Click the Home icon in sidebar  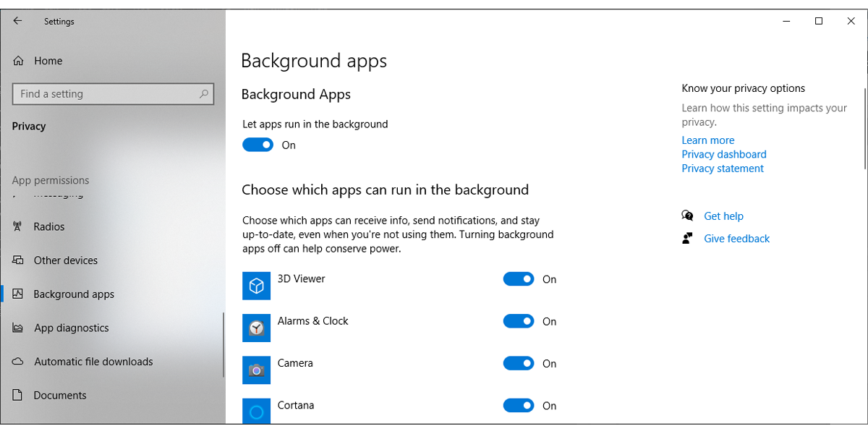point(19,61)
